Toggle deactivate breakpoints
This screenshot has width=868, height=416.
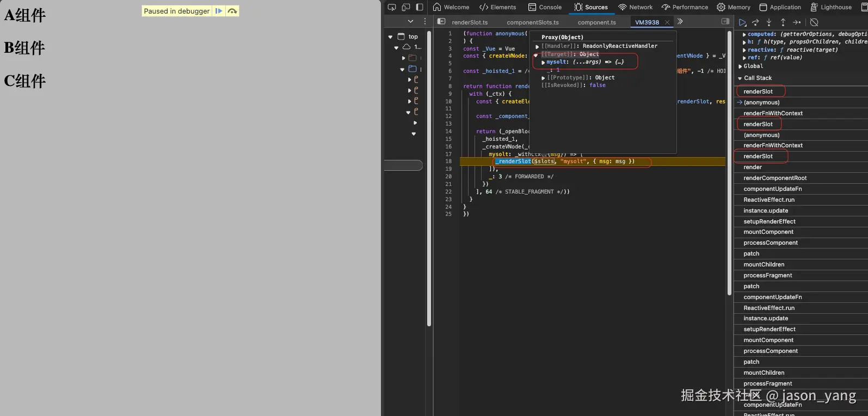814,22
